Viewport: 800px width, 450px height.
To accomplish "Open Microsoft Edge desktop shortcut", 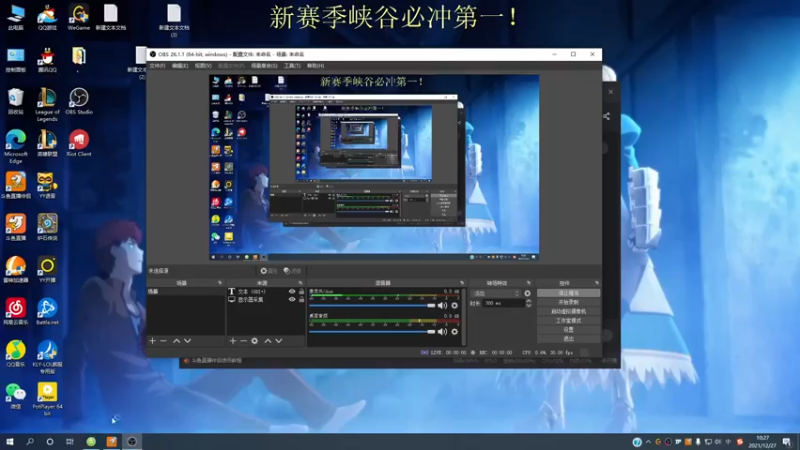I will click(x=16, y=146).
